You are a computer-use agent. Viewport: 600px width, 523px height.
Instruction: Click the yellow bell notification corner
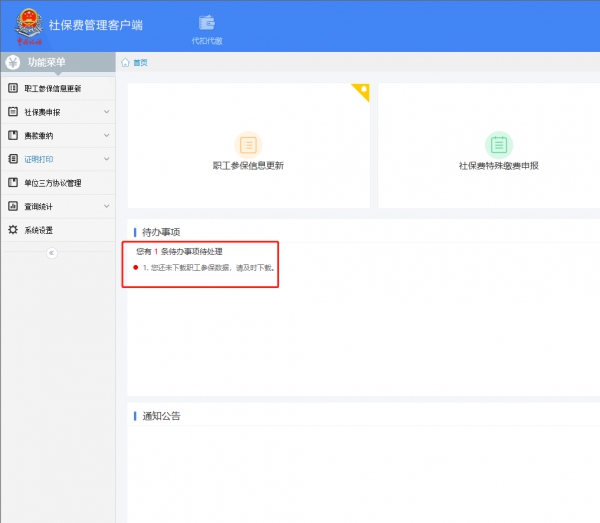coord(361,92)
